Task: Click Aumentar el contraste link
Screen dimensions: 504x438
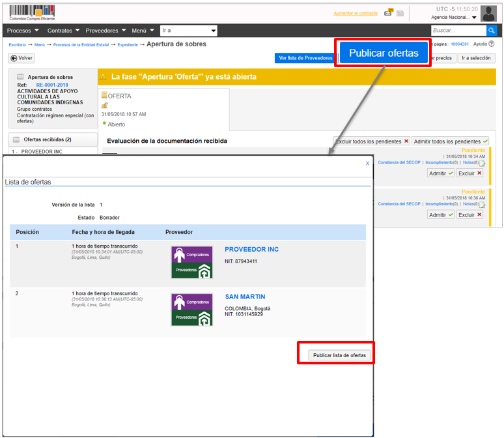Action: point(356,13)
